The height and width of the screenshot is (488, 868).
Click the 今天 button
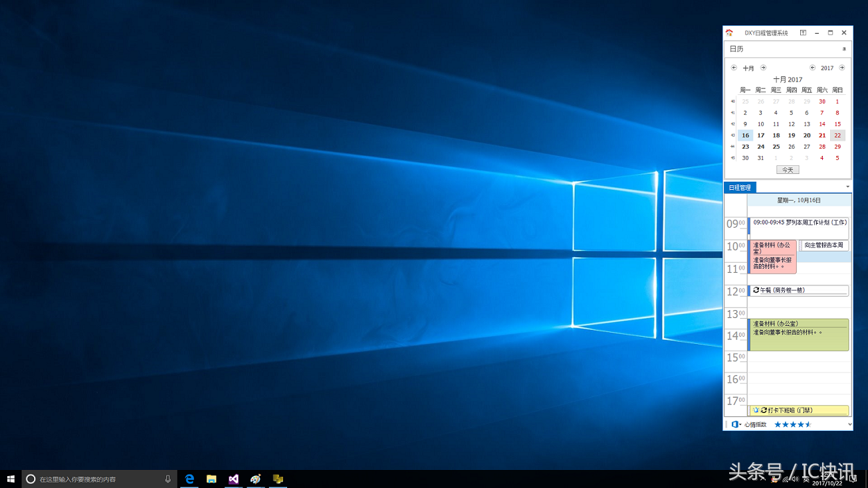pos(788,170)
